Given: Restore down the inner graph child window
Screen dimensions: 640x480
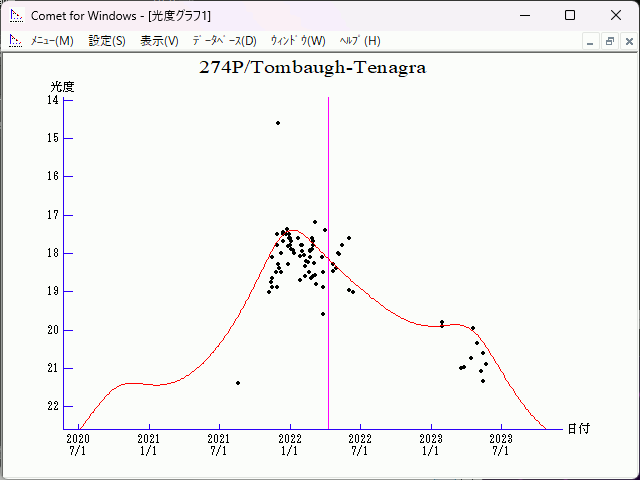Looking at the screenshot, I should pyautogui.click(x=609, y=41).
